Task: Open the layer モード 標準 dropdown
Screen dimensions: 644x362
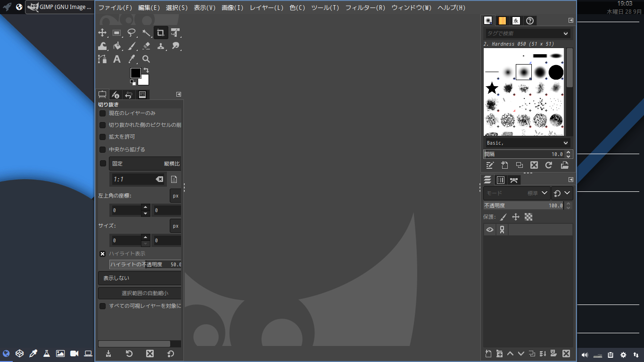Action: click(x=516, y=193)
